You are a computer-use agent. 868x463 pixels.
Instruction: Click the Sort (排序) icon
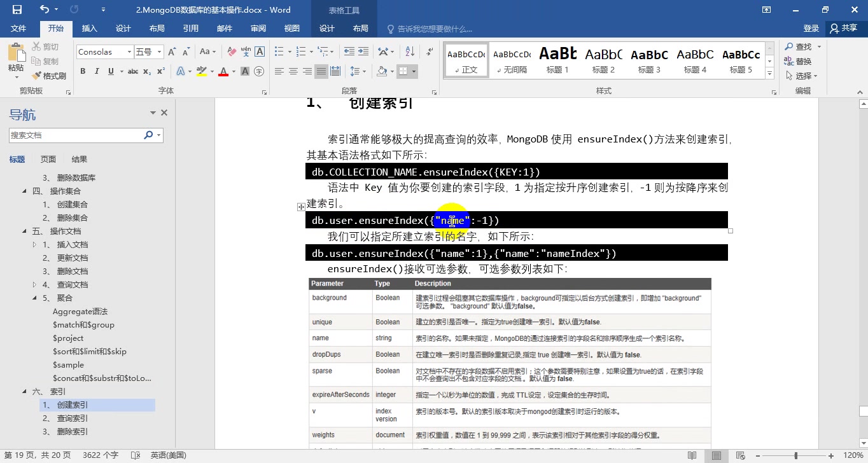tap(409, 52)
